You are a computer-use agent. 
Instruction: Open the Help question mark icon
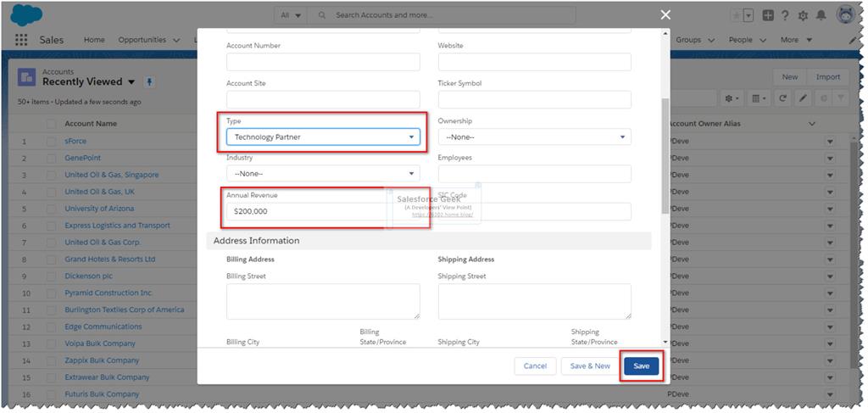pyautogui.click(x=785, y=15)
